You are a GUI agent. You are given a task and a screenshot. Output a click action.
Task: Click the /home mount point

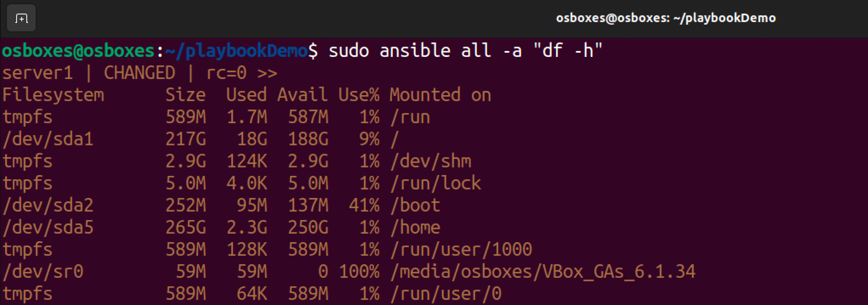pyautogui.click(x=415, y=228)
